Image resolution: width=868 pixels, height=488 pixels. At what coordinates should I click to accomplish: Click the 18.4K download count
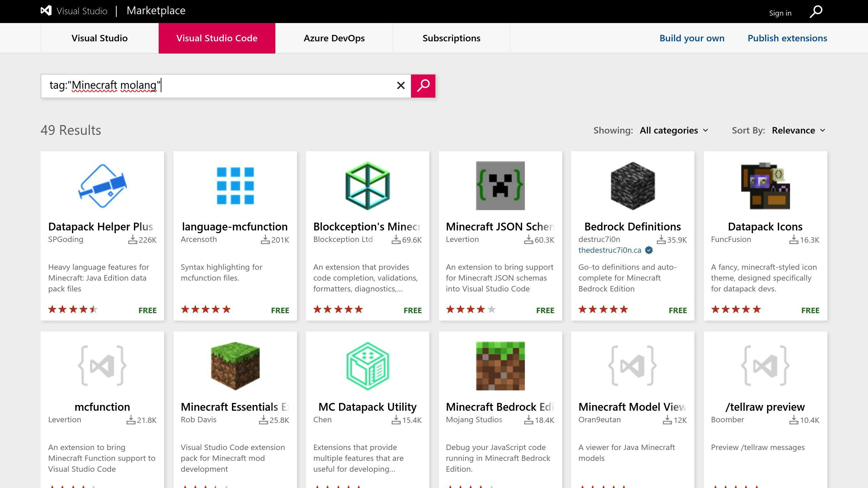tap(544, 420)
